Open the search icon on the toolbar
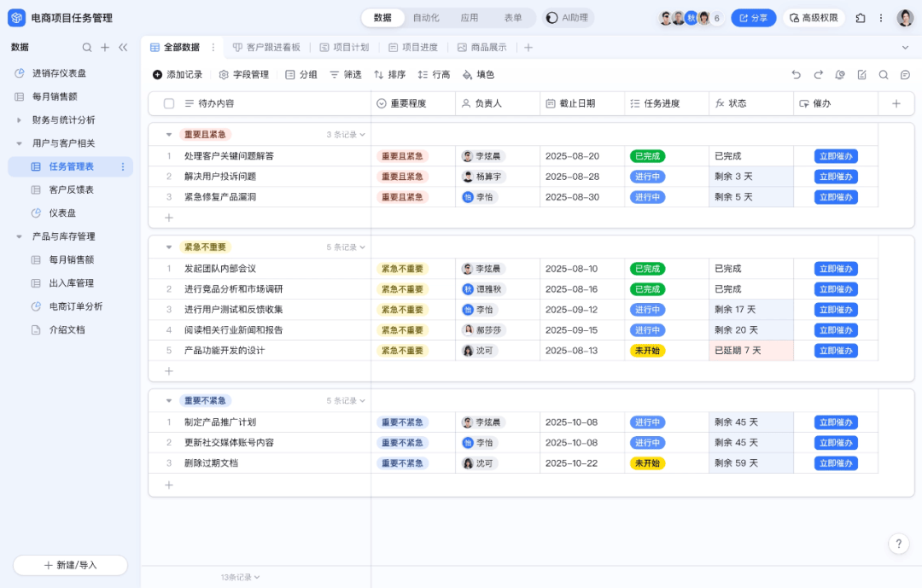 click(883, 75)
